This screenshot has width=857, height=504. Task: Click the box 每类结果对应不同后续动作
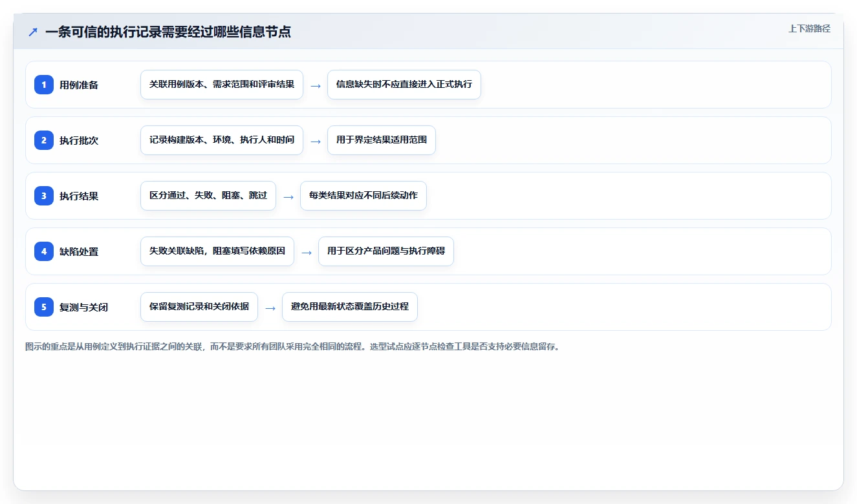tap(363, 196)
